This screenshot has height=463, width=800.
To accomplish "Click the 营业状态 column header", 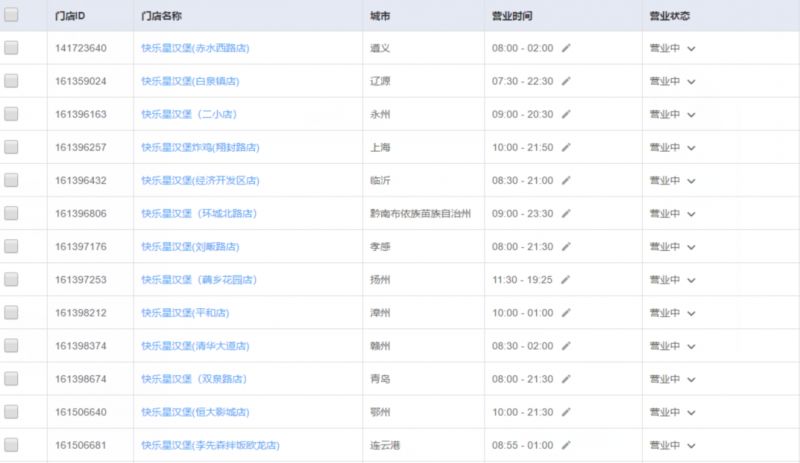I will [x=669, y=16].
